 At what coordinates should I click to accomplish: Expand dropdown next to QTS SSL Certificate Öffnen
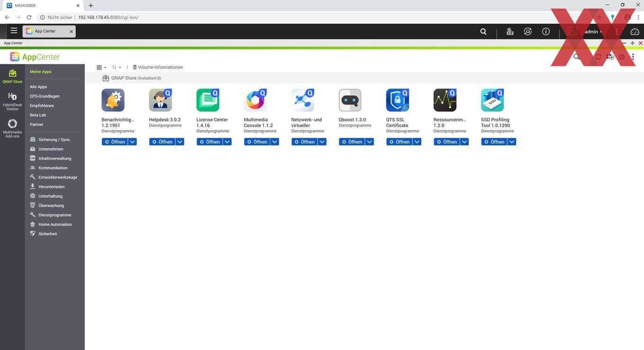tap(417, 142)
